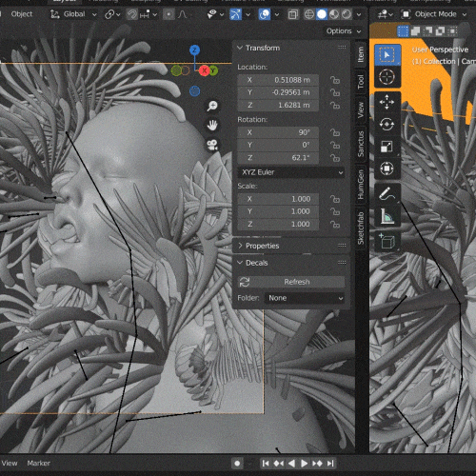Screen dimensions: 476x476
Task: Jump to the next keyframe
Action: tap(317, 464)
